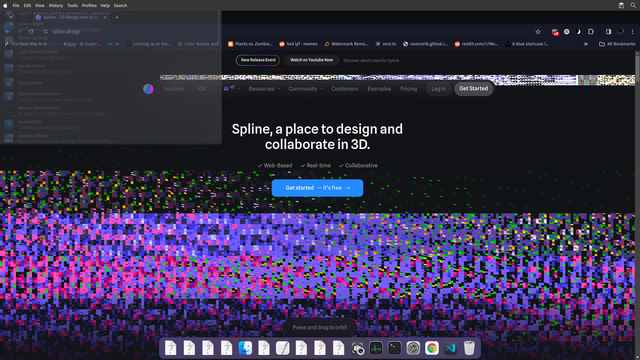Launch Visual Studio Code from the dock
This screenshot has width=640, height=360.
click(451, 348)
